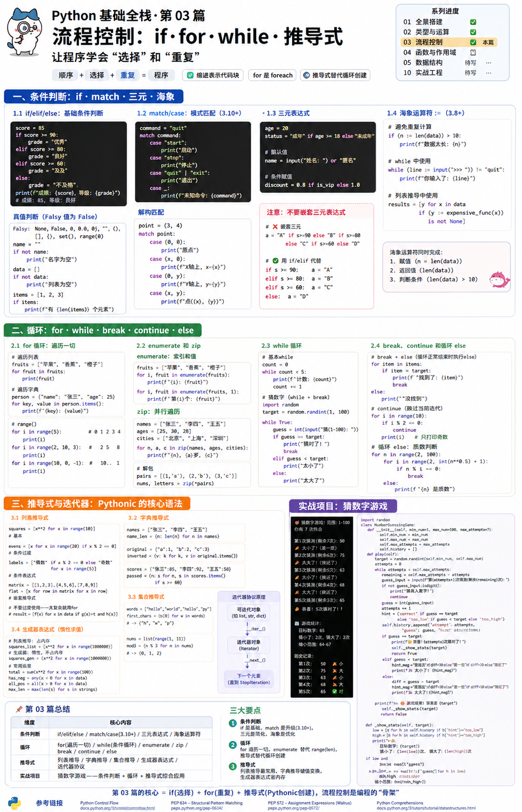522x812 pixels.
Task: Click the highlighted 重复 pill
Action: [x=128, y=75]
